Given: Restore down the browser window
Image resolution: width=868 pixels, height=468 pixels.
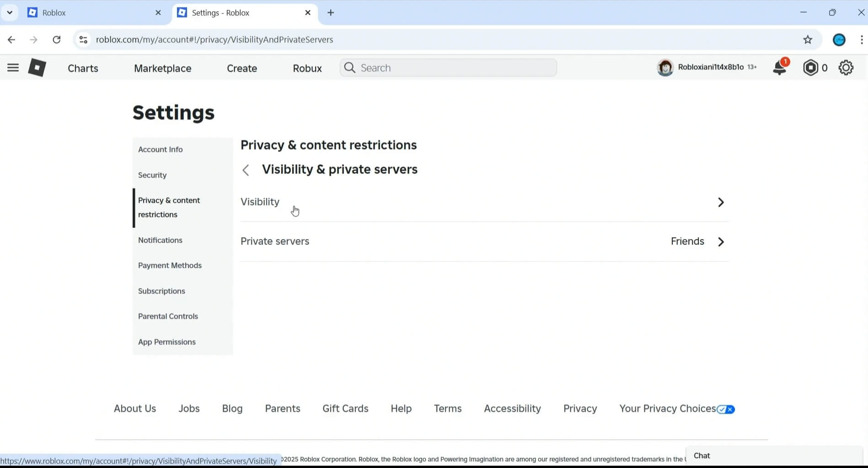Looking at the screenshot, I should 832,12.
